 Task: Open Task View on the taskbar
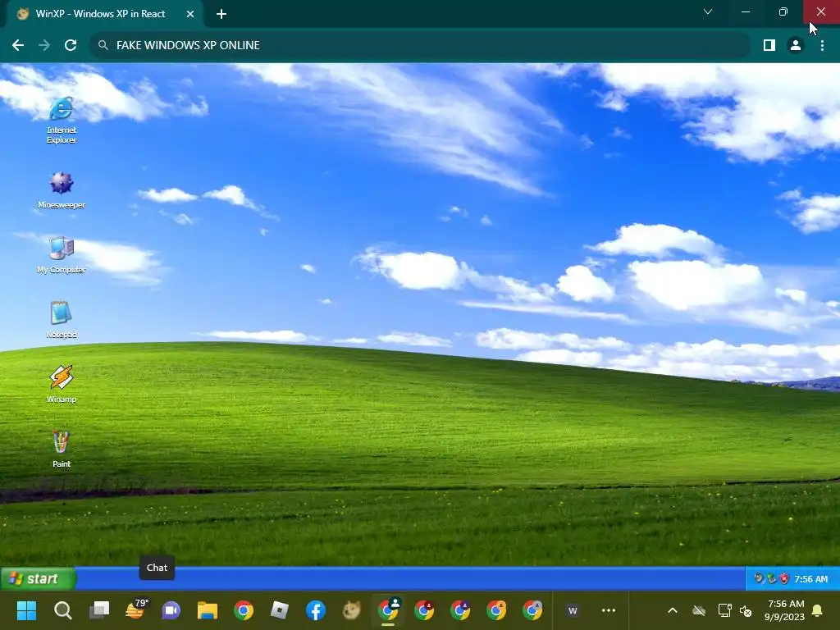(x=99, y=610)
